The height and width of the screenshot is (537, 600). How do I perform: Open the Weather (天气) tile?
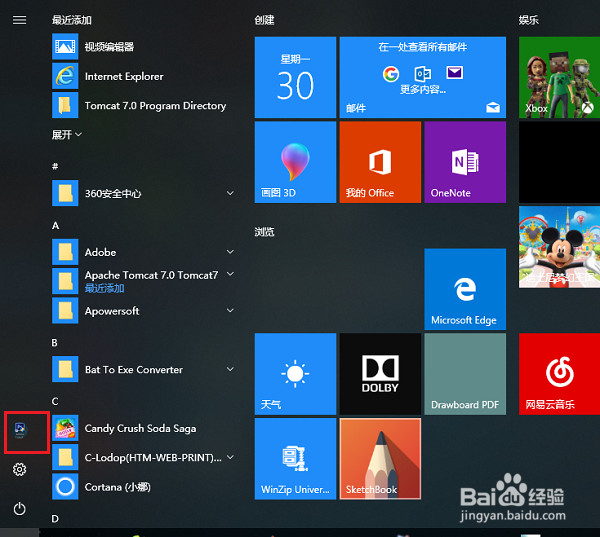click(x=295, y=374)
